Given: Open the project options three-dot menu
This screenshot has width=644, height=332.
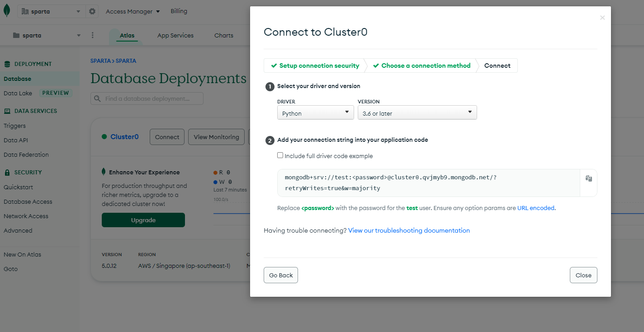Looking at the screenshot, I should pyautogui.click(x=93, y=35).
